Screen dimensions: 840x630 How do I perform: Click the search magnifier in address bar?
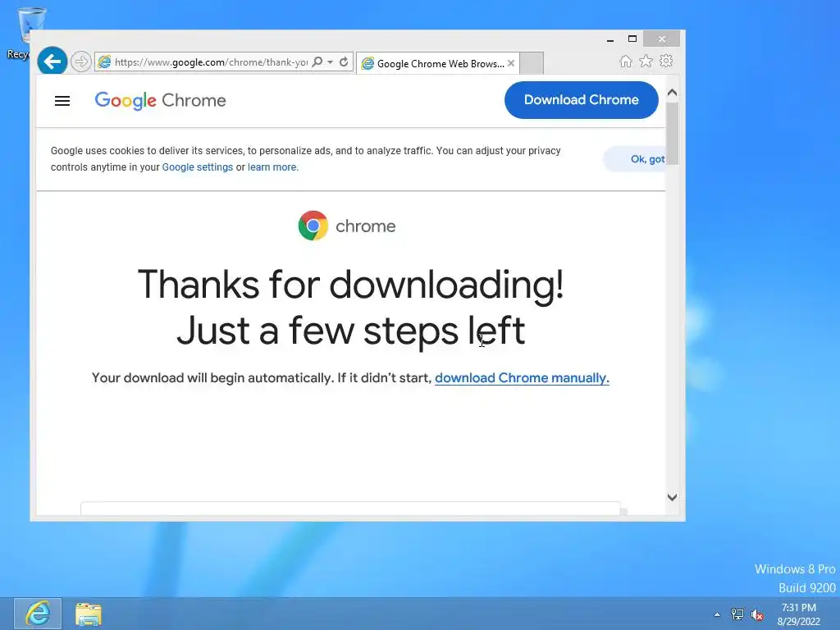click(x=317, y=62)
